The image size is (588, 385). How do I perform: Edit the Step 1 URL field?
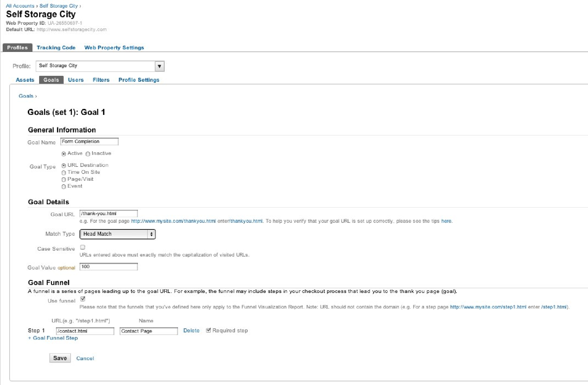click(85, 331)
